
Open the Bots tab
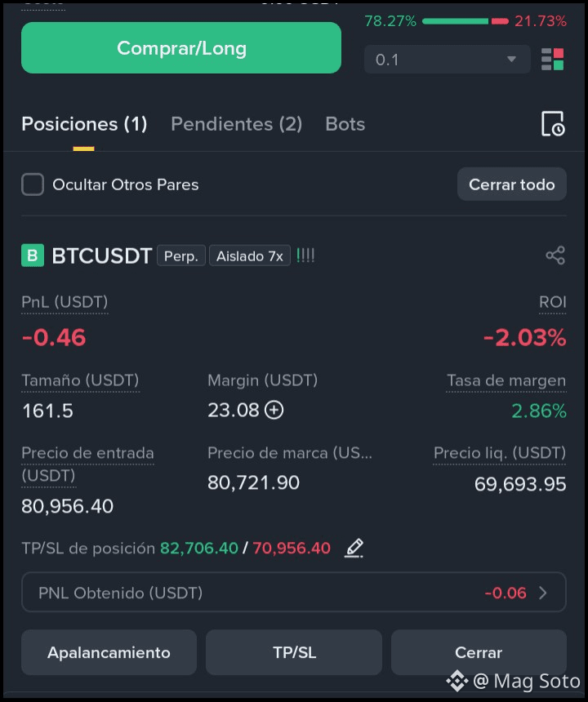[x=345, y=124]
